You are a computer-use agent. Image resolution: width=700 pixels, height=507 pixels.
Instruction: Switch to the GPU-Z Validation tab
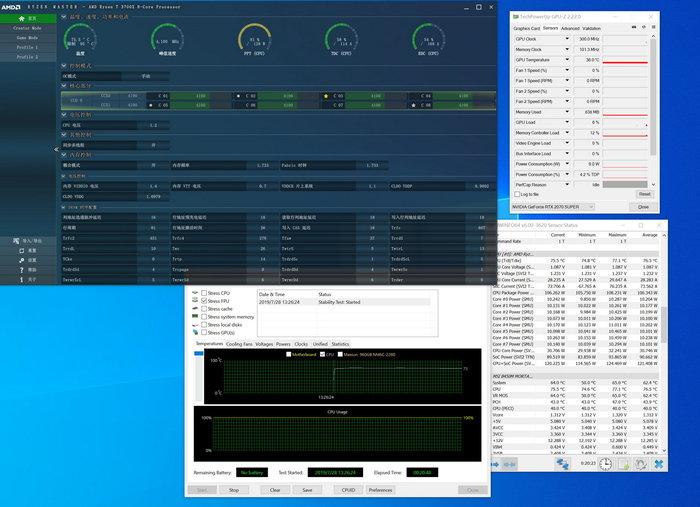pos(592,28)
